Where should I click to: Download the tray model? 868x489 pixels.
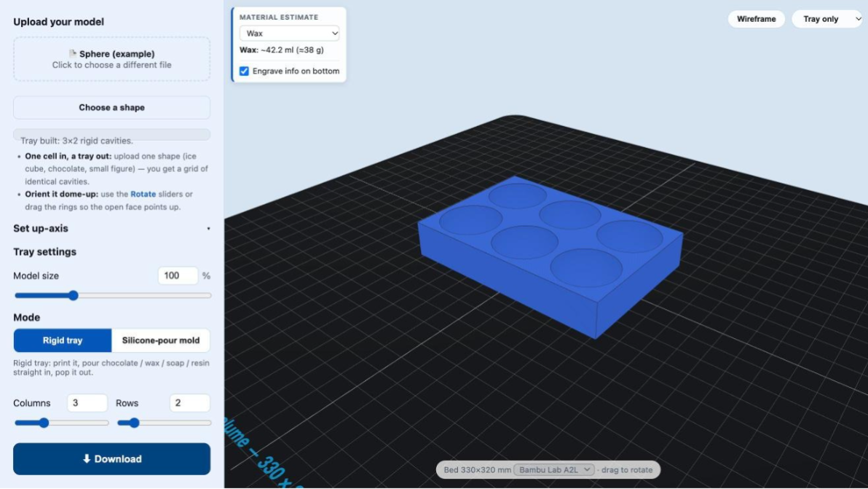(x=112, y=459)
